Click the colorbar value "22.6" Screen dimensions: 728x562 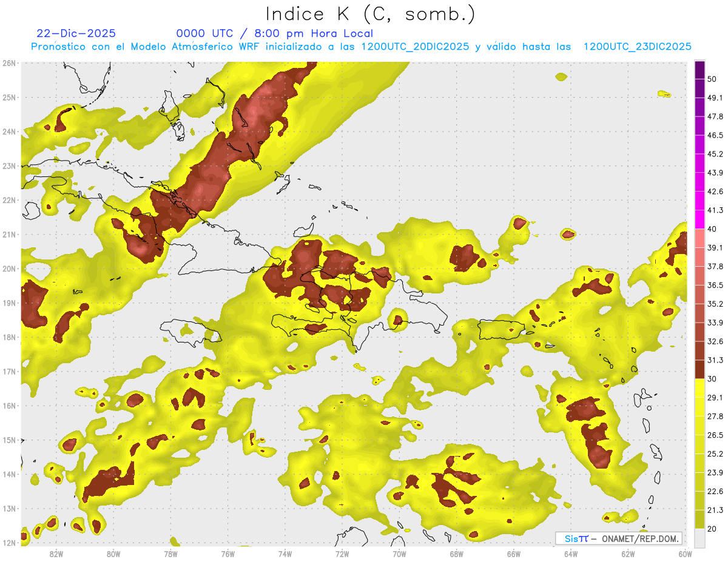tap(715, 491)
